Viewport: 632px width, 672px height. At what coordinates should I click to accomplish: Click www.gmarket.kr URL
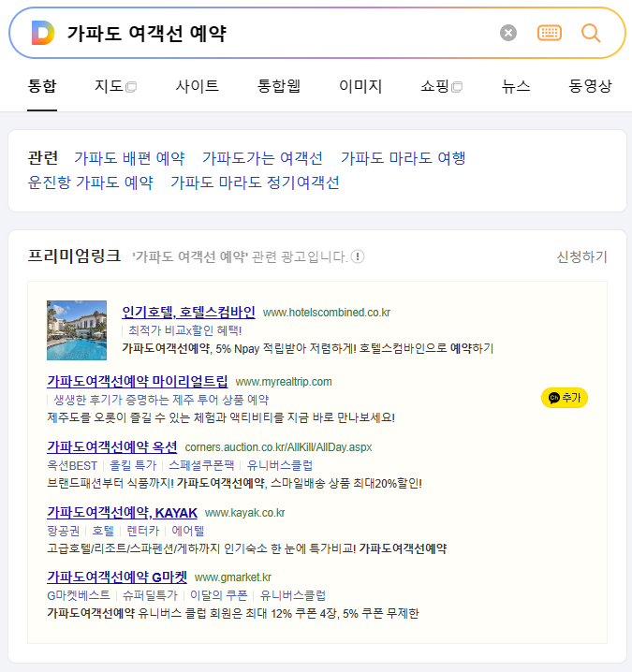(x=233, y=577)
